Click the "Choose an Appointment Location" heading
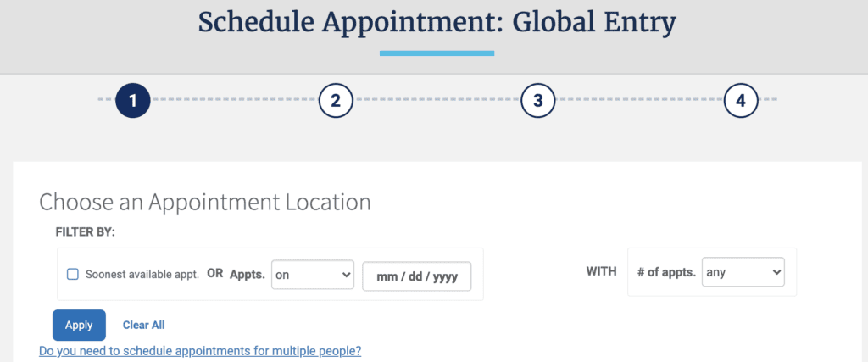868x362 pixels. coord(205,203)
